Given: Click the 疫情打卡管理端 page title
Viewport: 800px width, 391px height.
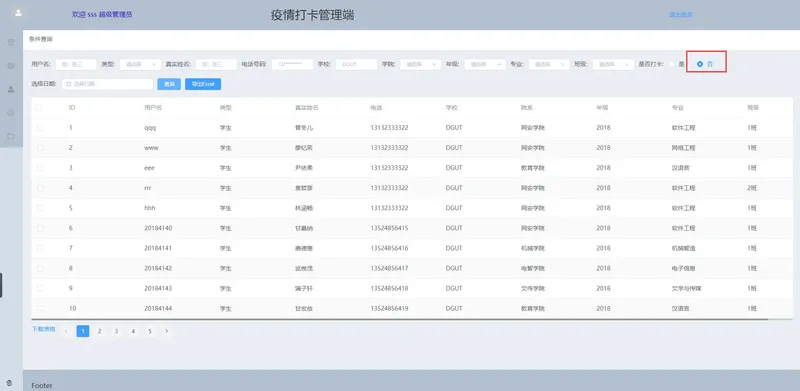Looking at the screenshot, I should tap(312, 15).
